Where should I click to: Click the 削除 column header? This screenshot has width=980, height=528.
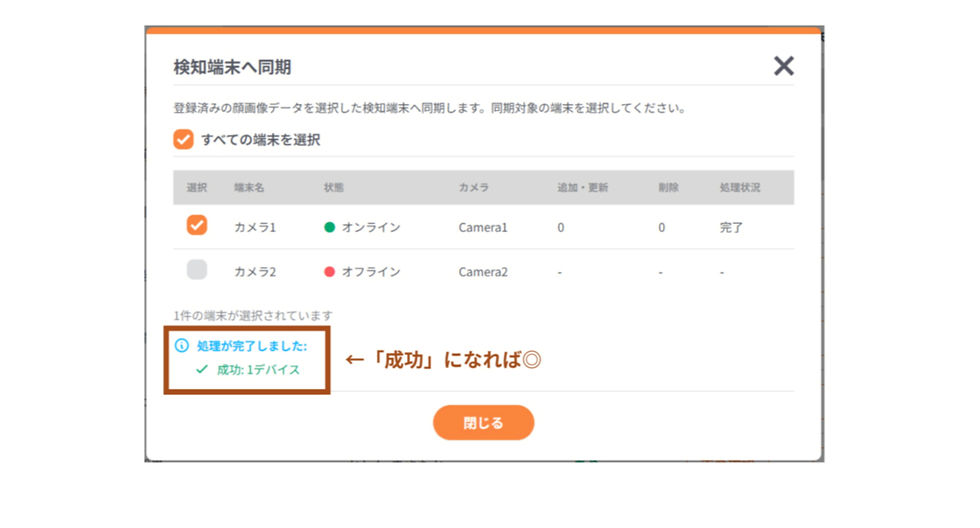tap(668, 187)
